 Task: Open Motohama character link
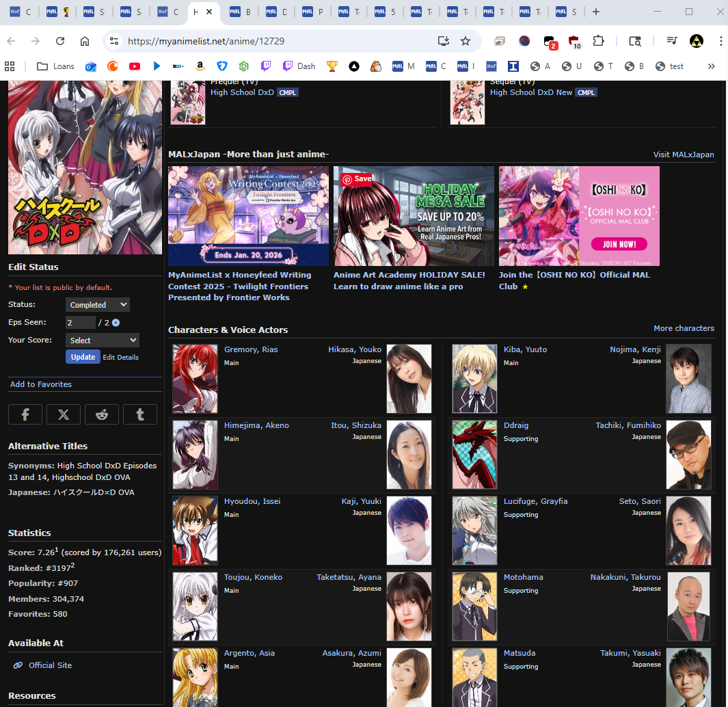click(x=523, y=577)
